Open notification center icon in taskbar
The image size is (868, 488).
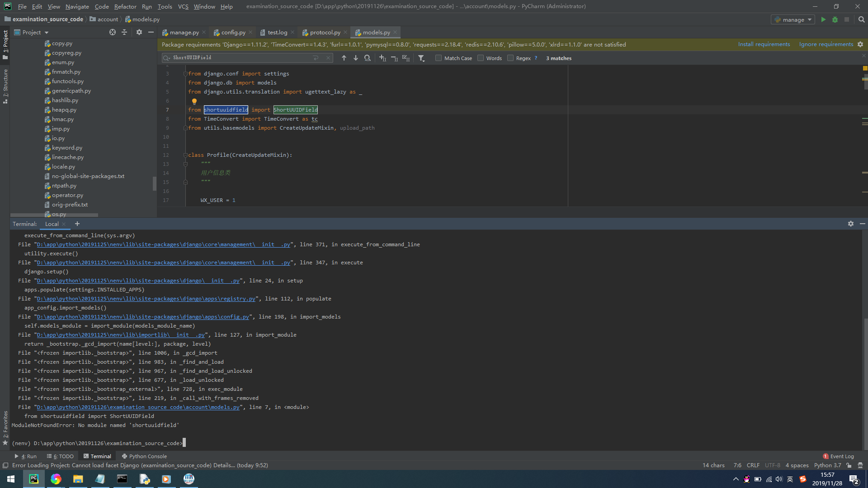[x=854, y=479]
